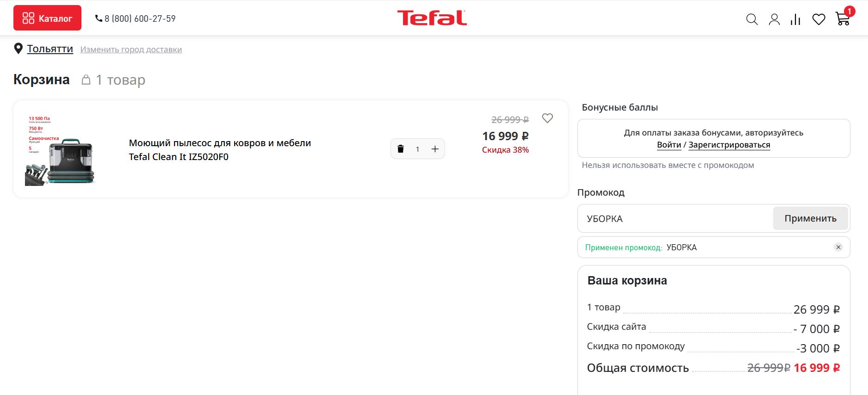868x395 pixels.
Task: Increase quantity with the plus button
Action: point(435,149)
